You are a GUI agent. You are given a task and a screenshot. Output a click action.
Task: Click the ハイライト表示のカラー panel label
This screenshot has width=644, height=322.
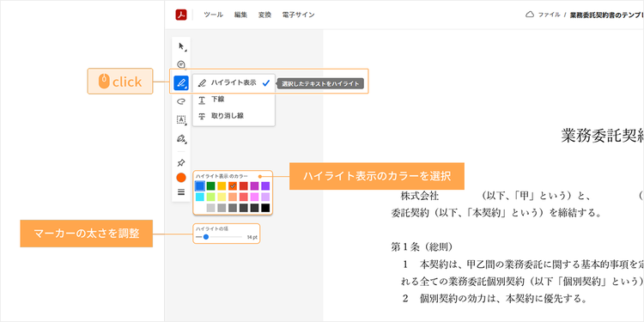(222, 176)
